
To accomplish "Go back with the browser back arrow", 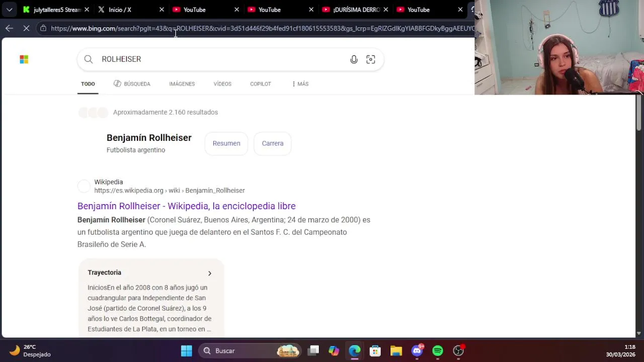I will 9,28.
